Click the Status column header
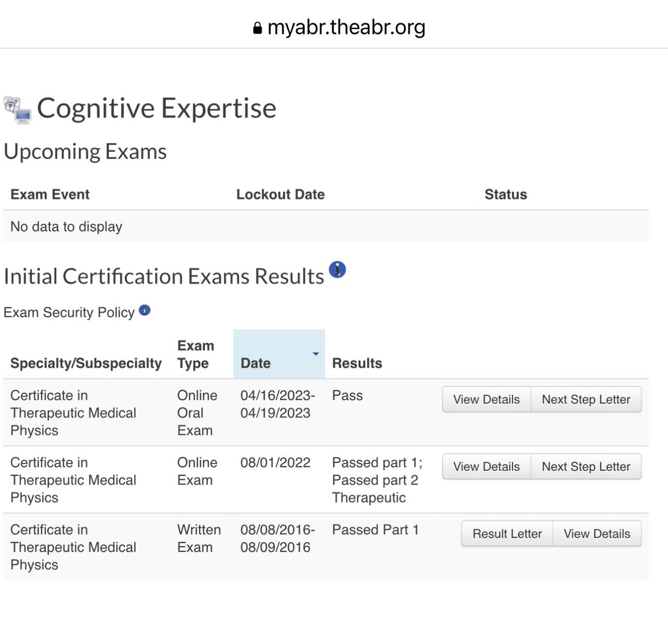 click(x=505, y=194)
